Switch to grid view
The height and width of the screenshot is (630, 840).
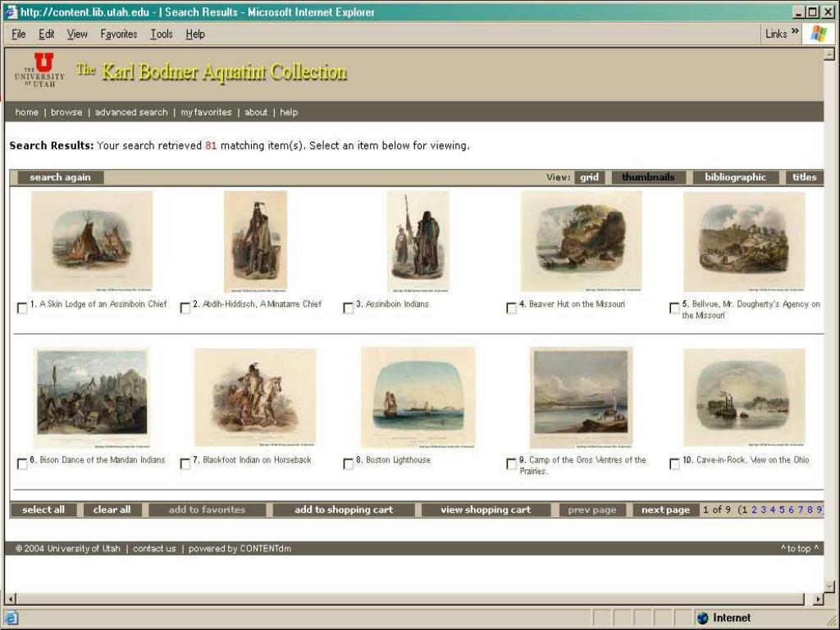pos(589,177)
